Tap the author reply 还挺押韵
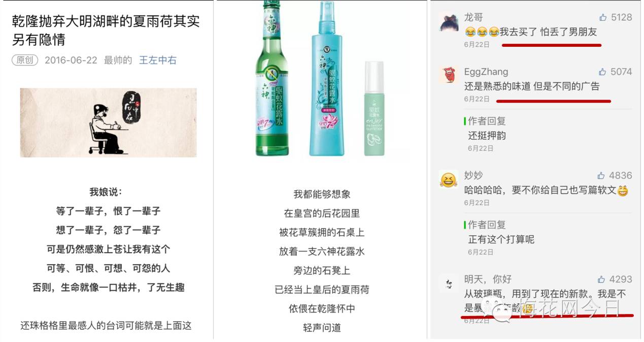 pos(487,136)
